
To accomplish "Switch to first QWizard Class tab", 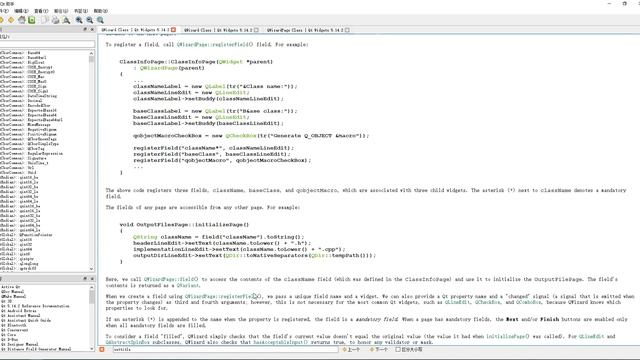I will (135, 30).
